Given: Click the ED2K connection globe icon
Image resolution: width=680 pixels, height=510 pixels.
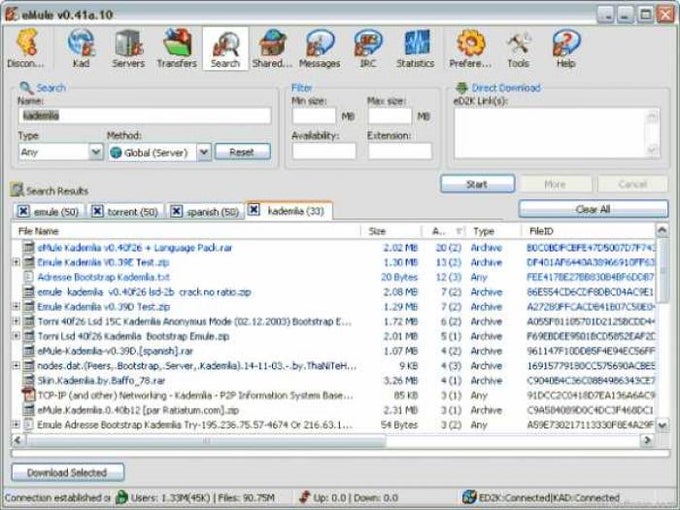Looking at the screenshot, I should [x=469, y=497].
